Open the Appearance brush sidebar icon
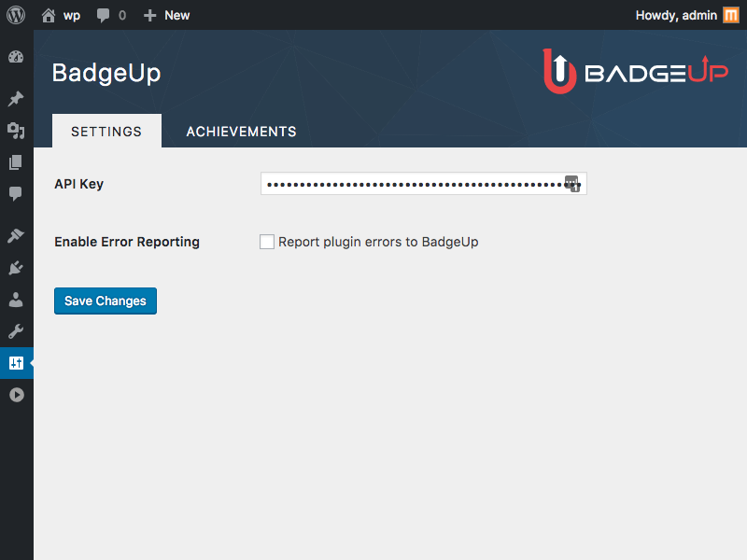 [x=16, y=235]
